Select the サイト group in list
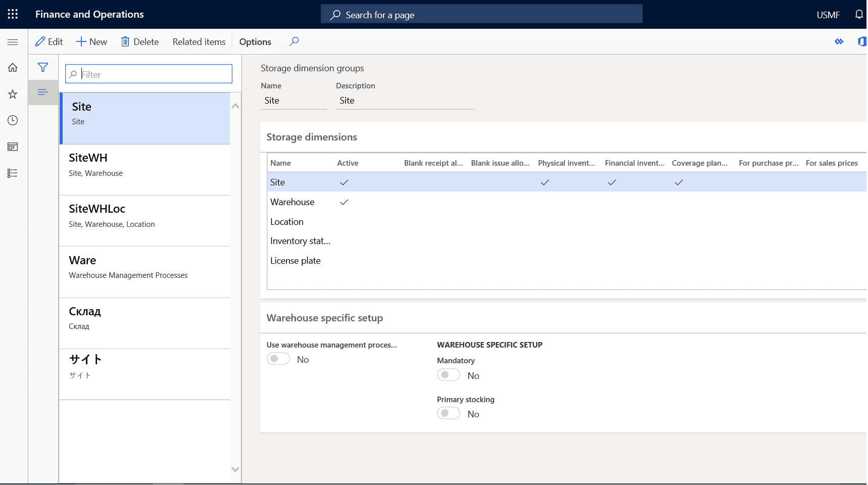 tap(145, 374)
